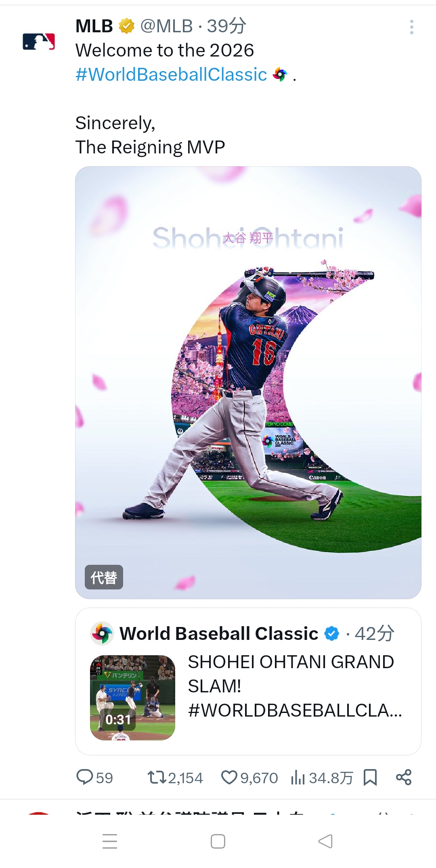Tap the Android back triangle button
The image size is (436, 868).
[325, 841]
